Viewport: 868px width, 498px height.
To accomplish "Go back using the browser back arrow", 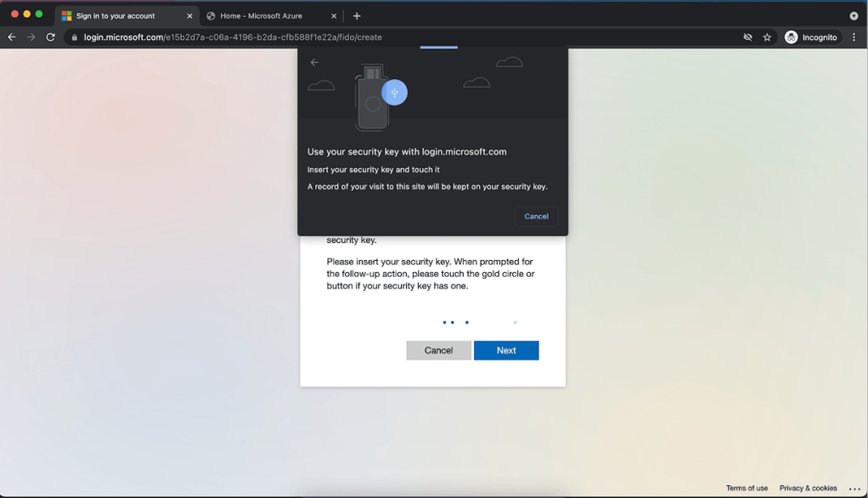I will coord(12,37).
